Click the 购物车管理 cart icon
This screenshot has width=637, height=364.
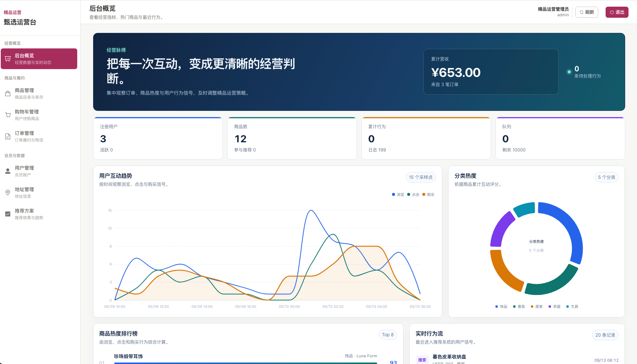[8, 115]
